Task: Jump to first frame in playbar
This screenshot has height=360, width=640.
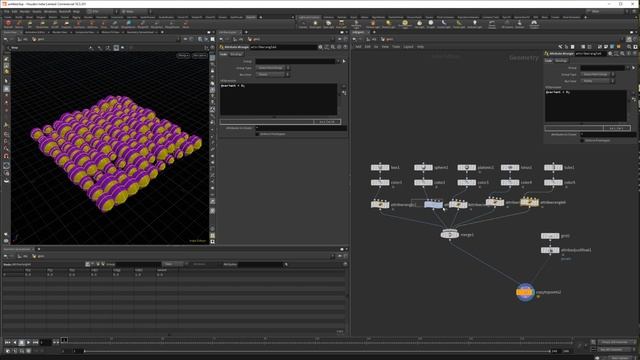Action: tap(7, 342)
